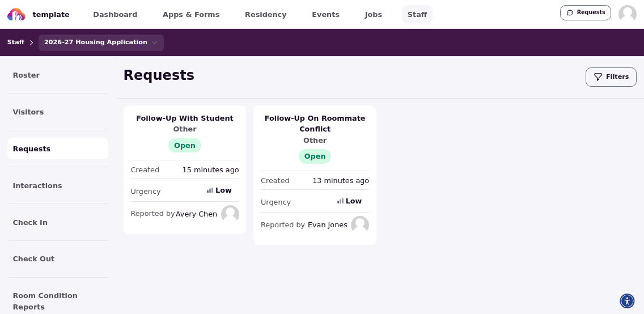Click the template brand name
The image size is (644, 314).
pos(51,15)
